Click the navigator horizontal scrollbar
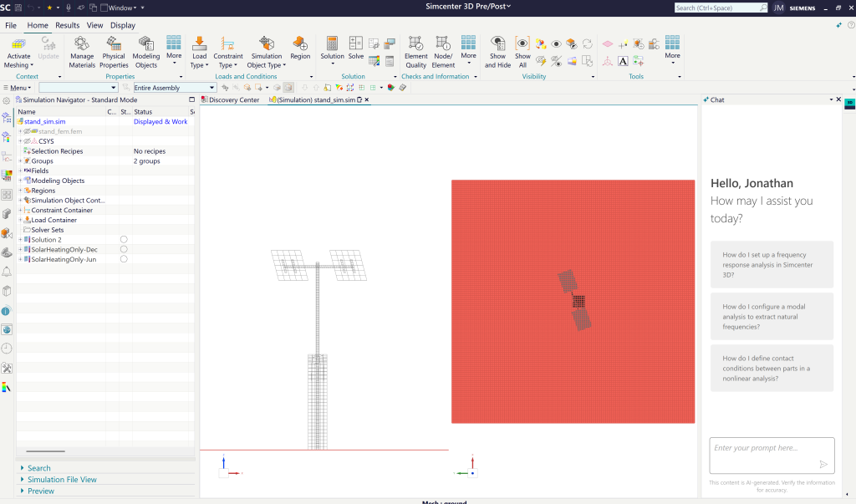The image size is (856, 504). 45,451
